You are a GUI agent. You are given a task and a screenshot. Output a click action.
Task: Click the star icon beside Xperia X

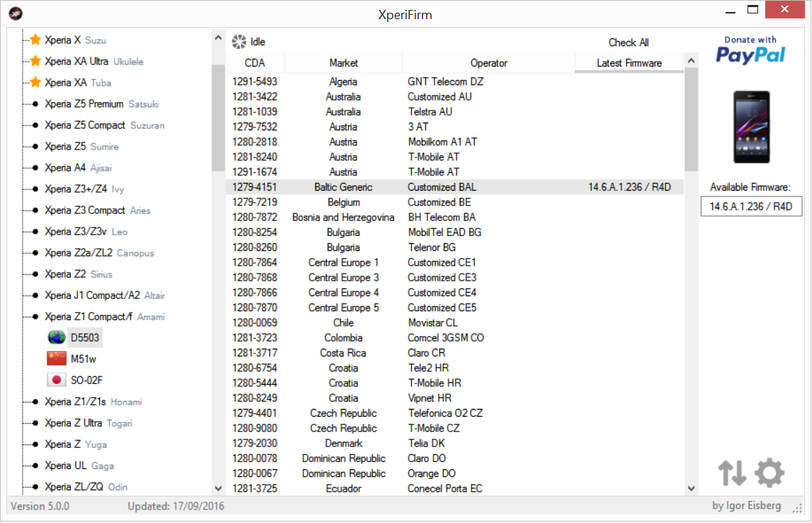tap(35, 40)
